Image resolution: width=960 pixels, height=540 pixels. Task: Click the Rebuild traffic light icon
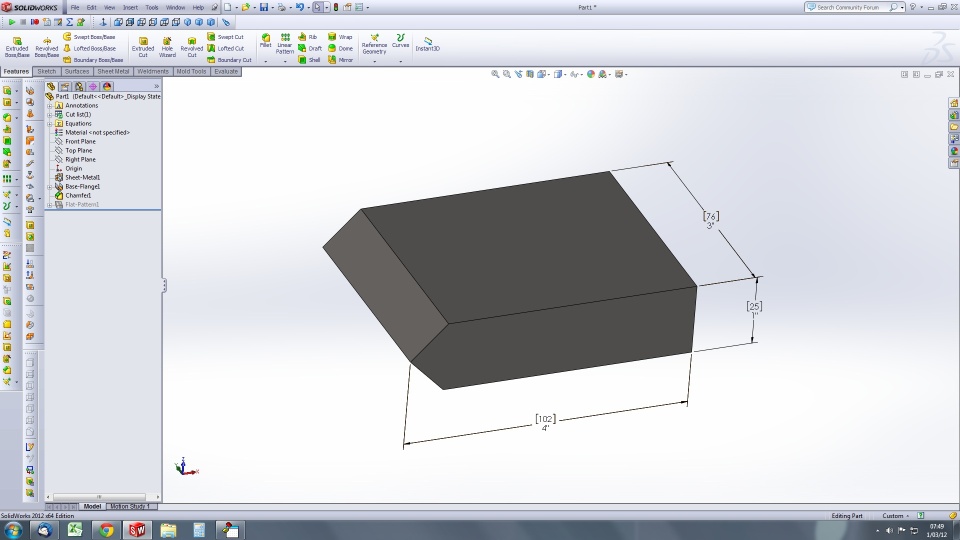[x=336, y=7]
